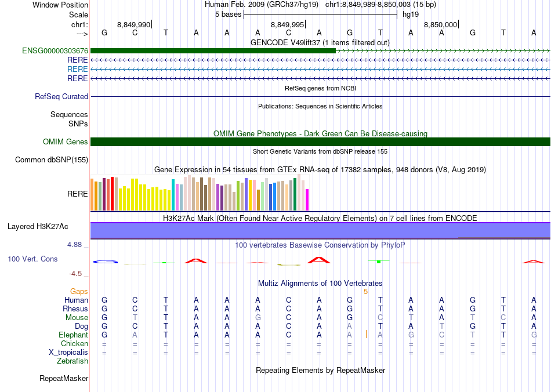Open the OMIM Genes track label
Image resolution: width=551 pixels, height=392 pixels.
click(x=66, y=142)
